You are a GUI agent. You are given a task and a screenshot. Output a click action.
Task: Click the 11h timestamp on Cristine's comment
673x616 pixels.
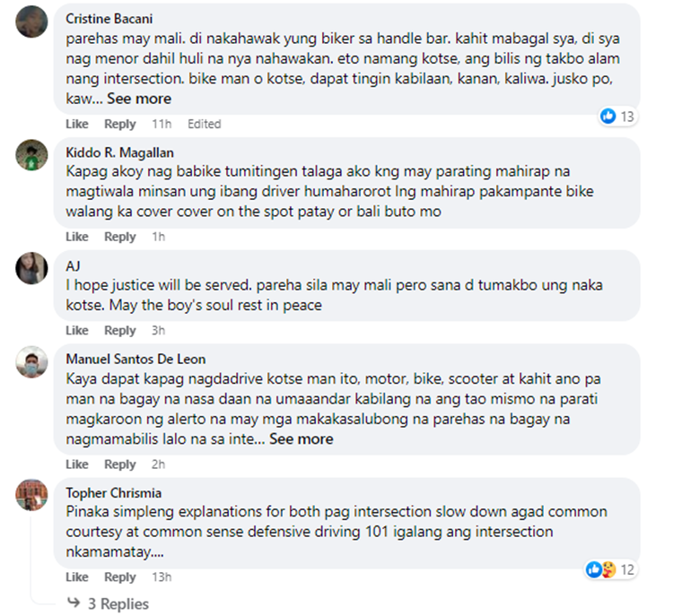tap(162, 124)
